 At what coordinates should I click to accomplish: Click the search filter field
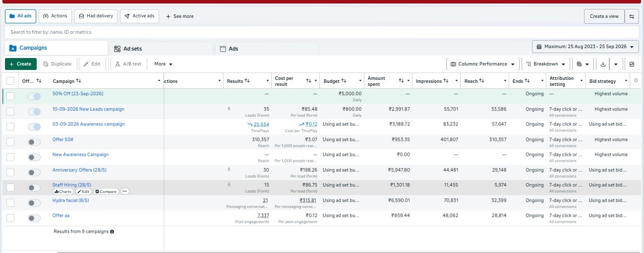click(322, 32)
